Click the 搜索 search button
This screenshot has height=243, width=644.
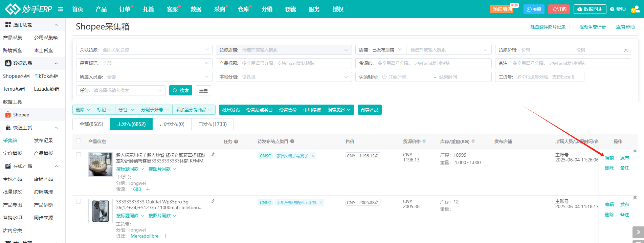(181, 90)
